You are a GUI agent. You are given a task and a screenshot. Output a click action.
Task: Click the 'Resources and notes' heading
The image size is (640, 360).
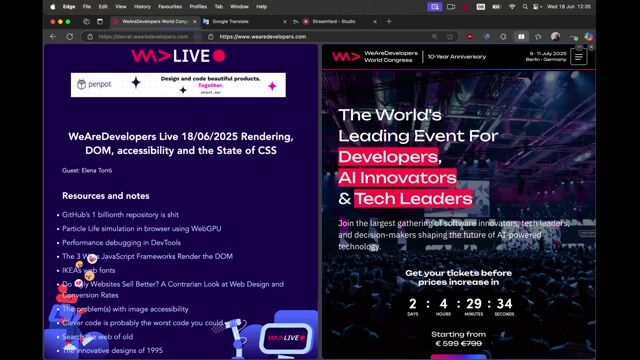point(106,196)
